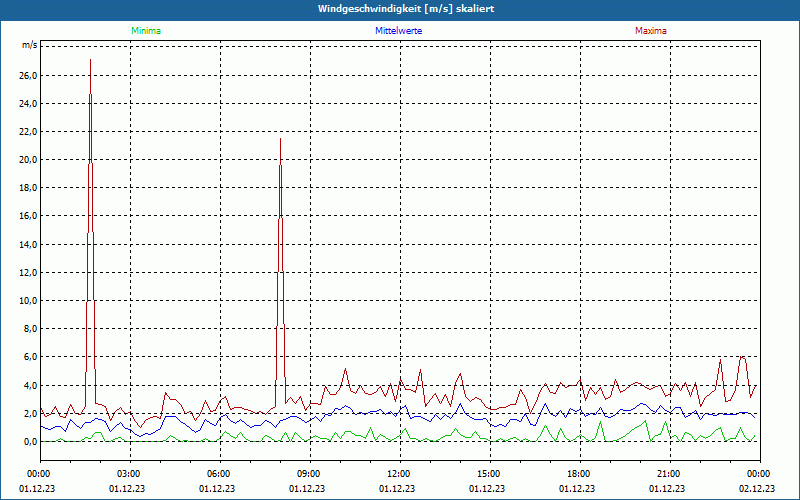Viewport: 800px width, 500px height.
Task: Click the tallest red Maxima peak near 27 m/s
Action: 90,61
